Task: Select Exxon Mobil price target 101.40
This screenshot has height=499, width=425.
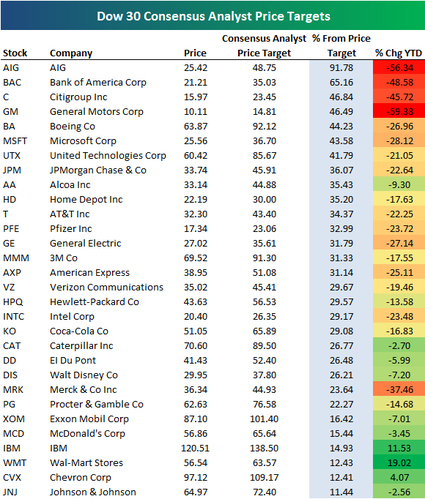Action: point(264,419)
